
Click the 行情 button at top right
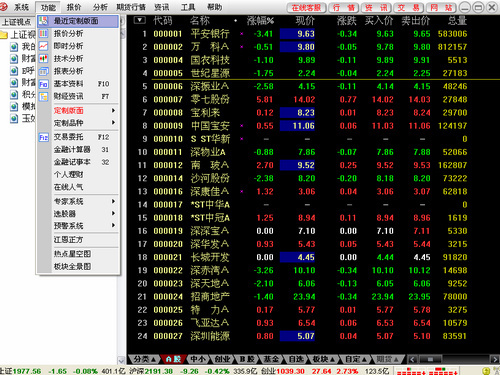pos(344,8)
